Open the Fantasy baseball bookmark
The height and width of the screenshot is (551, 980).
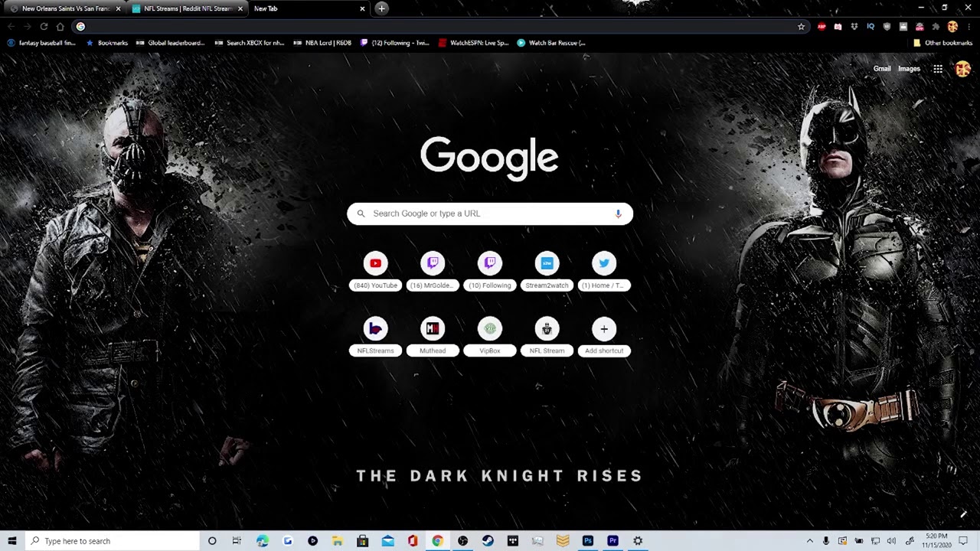(41, 43)
